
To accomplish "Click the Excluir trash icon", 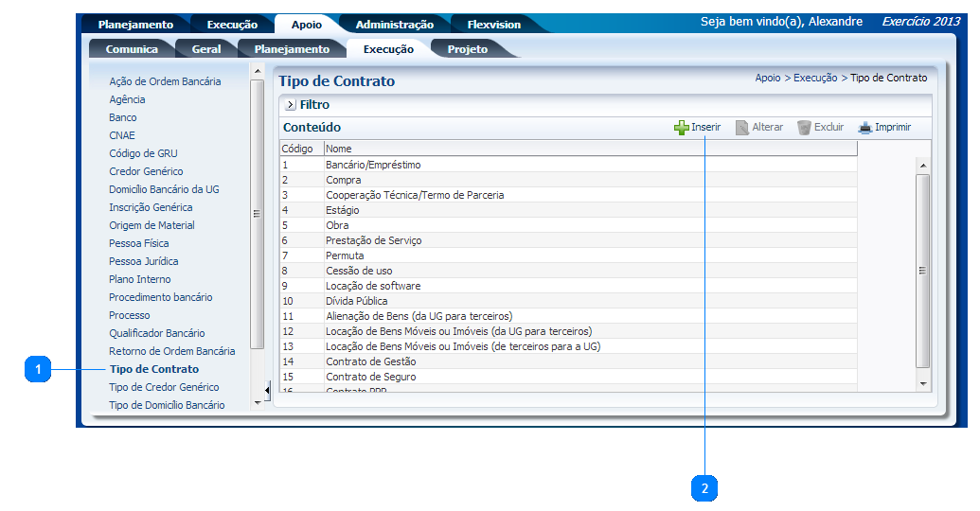I will point(804,128).
